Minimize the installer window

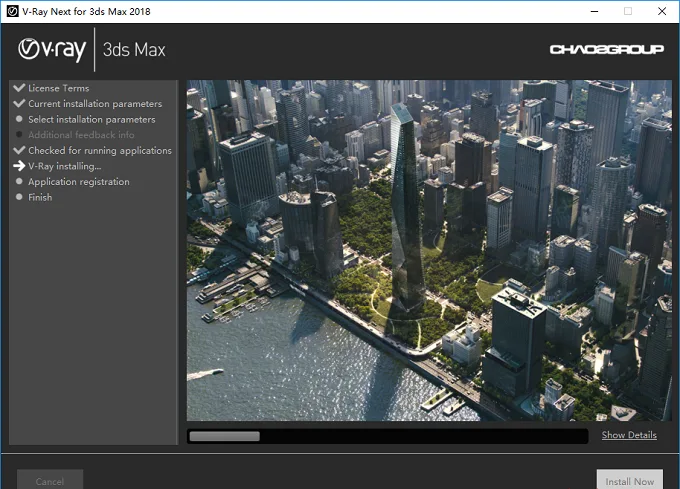(595, 11)
